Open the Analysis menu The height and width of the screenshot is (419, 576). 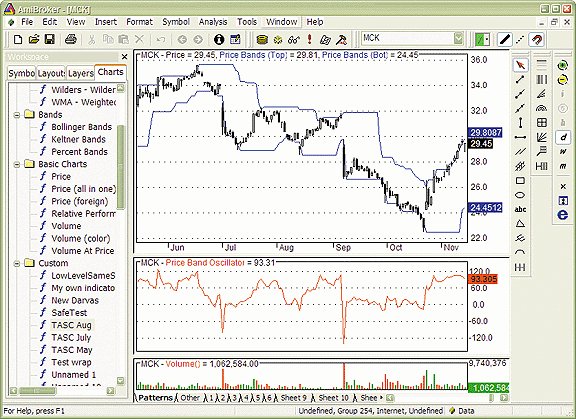(x=213, y=22)
